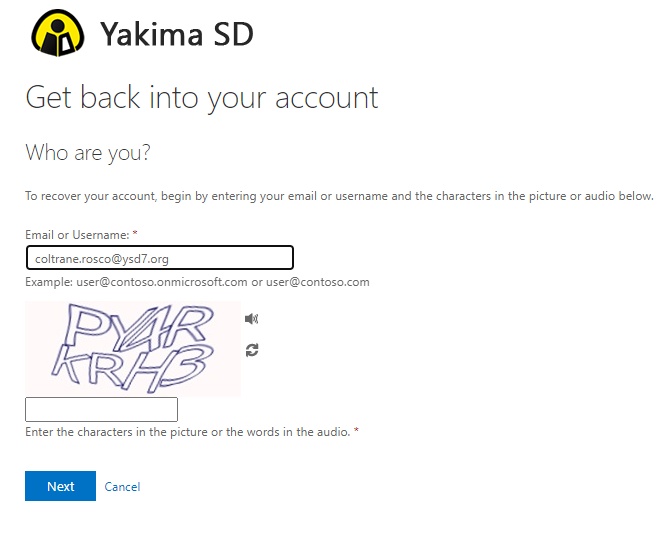Click the red asterisk beside Email or Username
This screenshot has height=536, width=671.
[135, 234]
